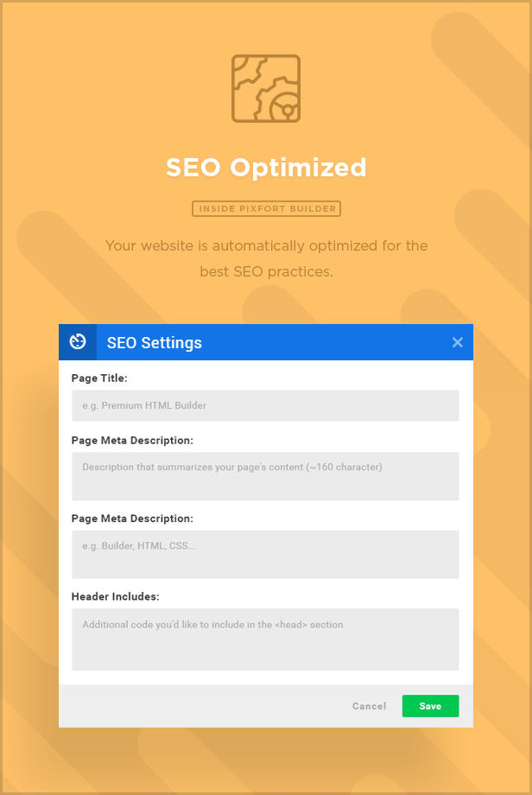The image size is (532, 795).
Task: Open the INSIDE PIXFORT BUILDER badge
Action: pyautogui.click(x=266, y=208)
